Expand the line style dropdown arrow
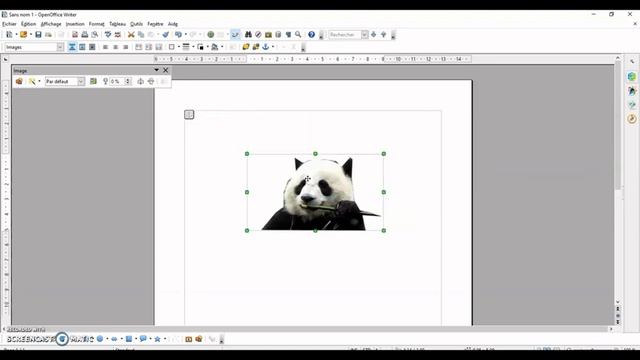Image resolution: width=640 pixels, height=360 pixels. 193,47
